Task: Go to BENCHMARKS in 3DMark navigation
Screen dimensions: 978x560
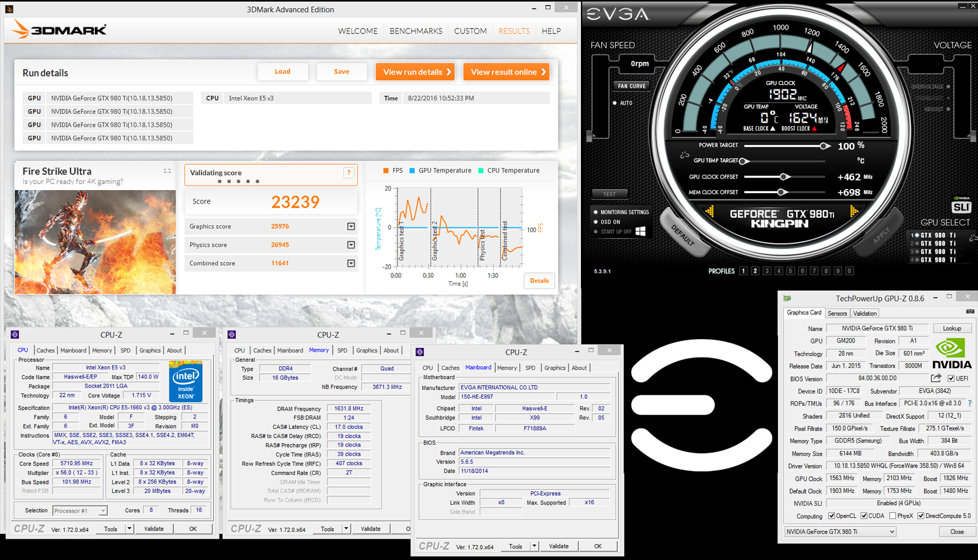Action: click(416, 31)
